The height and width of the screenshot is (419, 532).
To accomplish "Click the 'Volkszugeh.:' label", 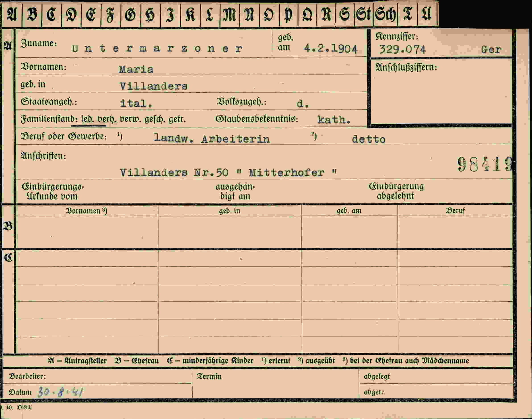I will [x=241, y=102].
